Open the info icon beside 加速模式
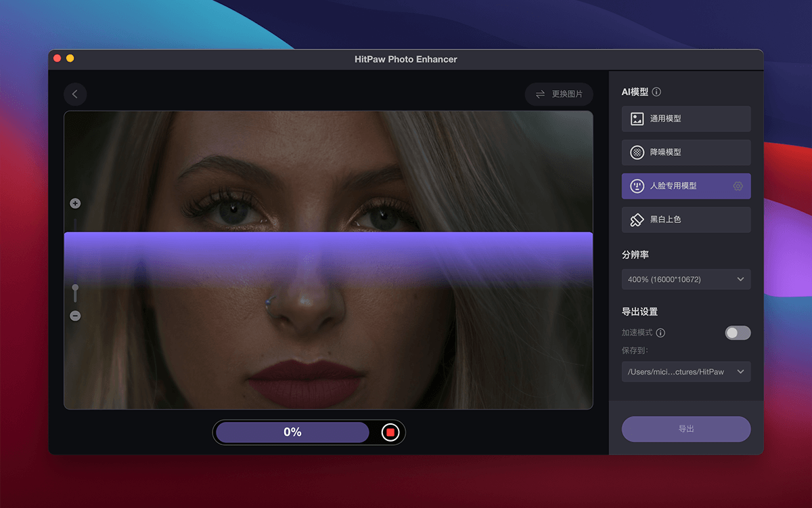812x508 pixels. click(x=660, y=333)
